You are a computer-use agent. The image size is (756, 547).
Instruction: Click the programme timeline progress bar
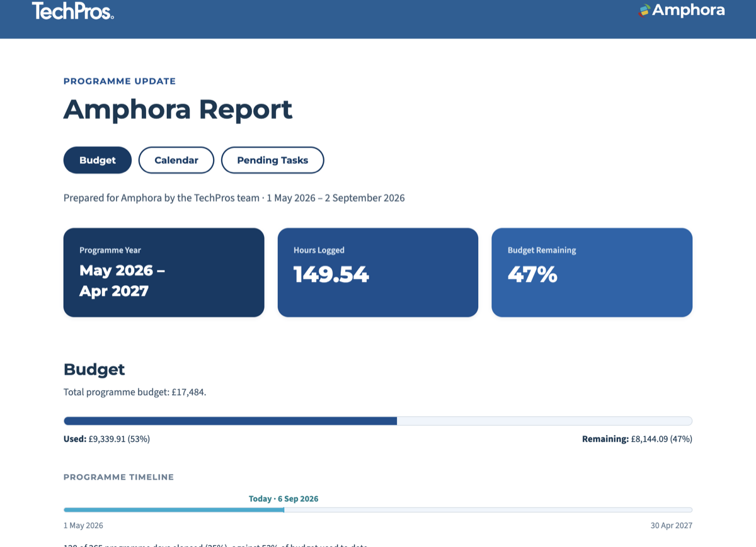378,510
